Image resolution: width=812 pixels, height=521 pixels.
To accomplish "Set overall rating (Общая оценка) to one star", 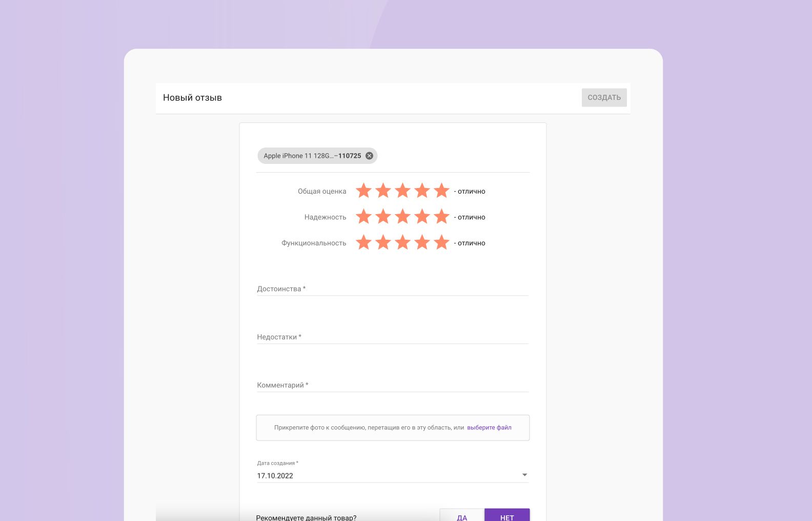I will click(x=363, y=191).
